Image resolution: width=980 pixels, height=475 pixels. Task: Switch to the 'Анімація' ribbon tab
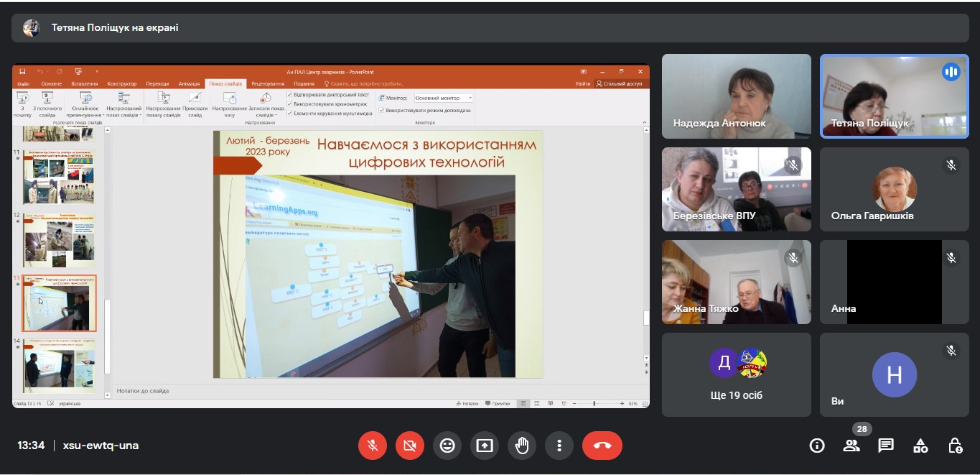190,83
